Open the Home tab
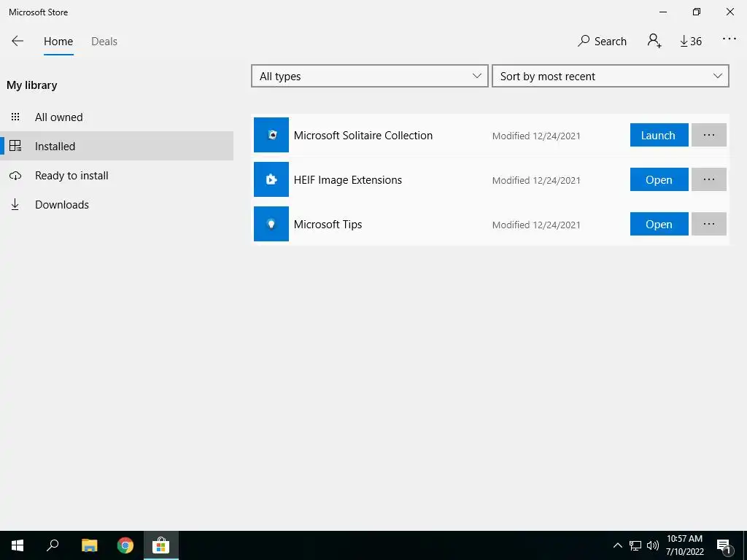 [x=58, y=42]
